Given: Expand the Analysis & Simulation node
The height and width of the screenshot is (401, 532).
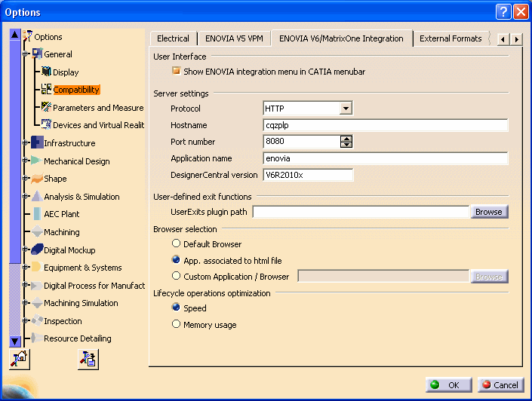Looking at the screenshot, I should point(26,196).
